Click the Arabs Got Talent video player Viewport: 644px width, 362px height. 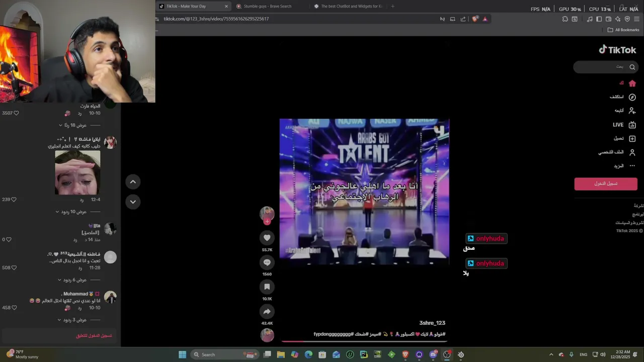[364, 192]
